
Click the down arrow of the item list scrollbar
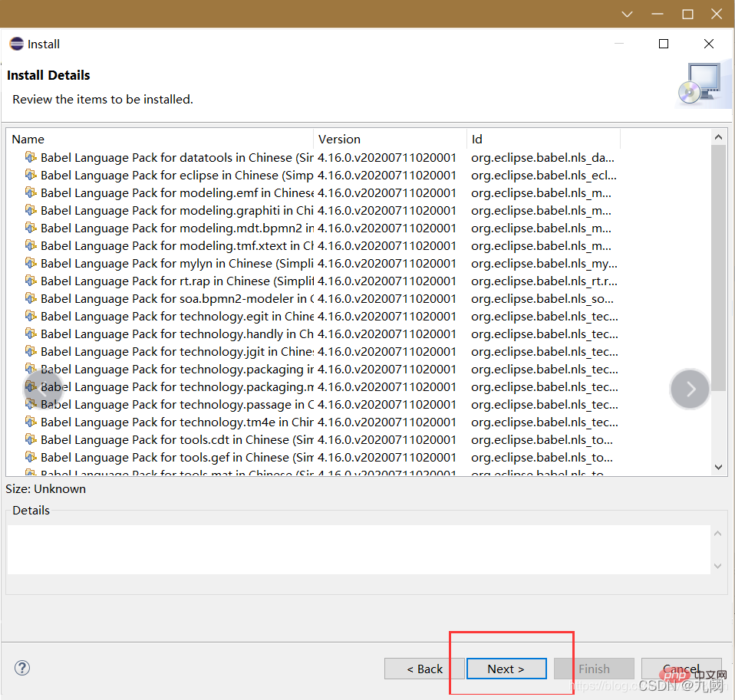coord(718,467)
